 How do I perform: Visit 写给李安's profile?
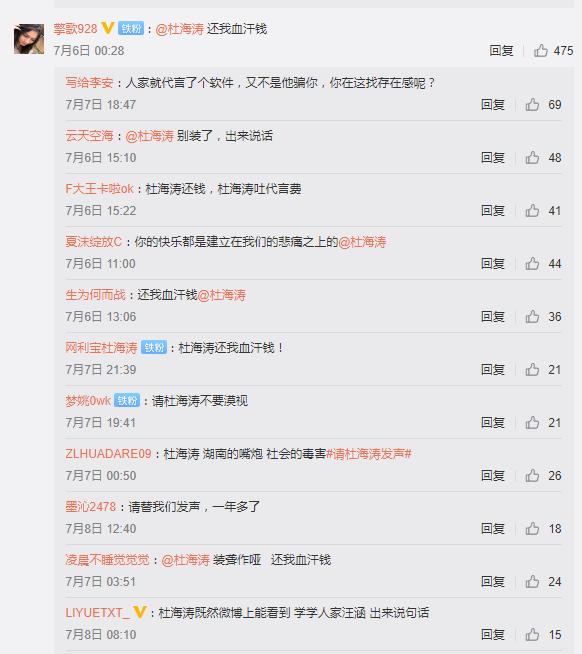[89, 83]
